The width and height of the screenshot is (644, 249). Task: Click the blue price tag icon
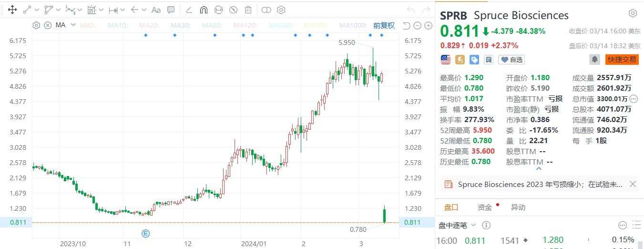tap(474, 60)
